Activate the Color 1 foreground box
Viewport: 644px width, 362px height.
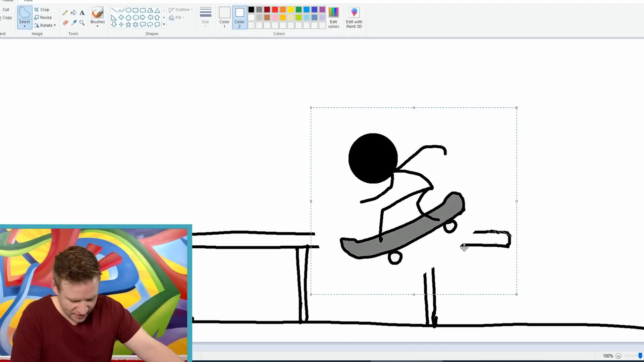point(224,17)
